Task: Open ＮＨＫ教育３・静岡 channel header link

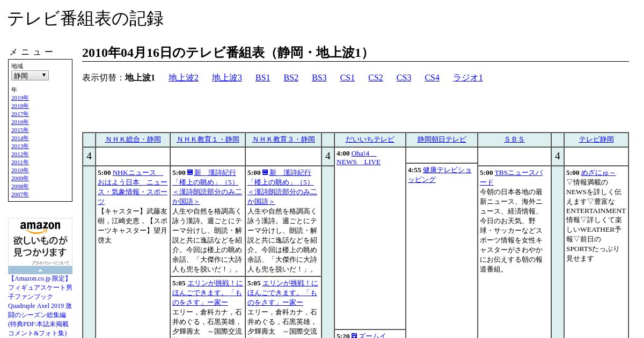Action: point(283,139)
